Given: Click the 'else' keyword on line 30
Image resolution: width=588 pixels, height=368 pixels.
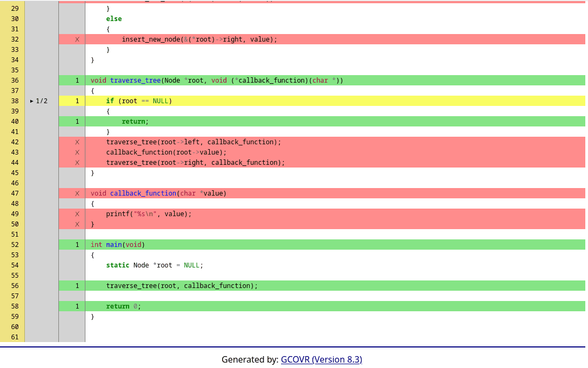Looking at the screenshot, I should pos(114,19).
